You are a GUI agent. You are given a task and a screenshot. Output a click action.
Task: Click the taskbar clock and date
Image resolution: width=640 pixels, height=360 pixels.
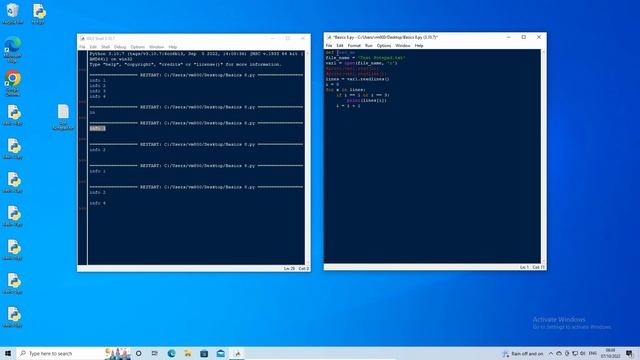pos(611,353)
